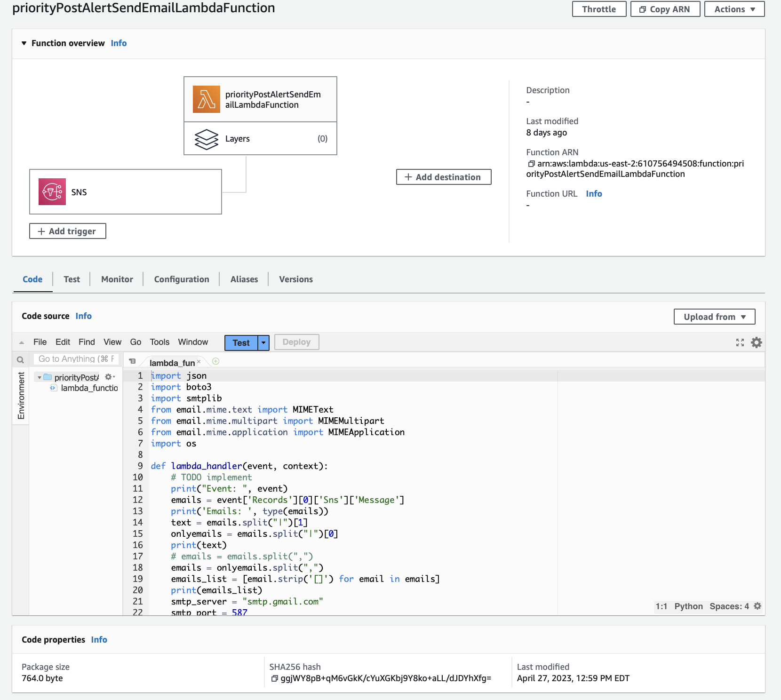This screenshot has height=700, width=781.
Task: Open the Upload from dropdown
Action: pyautogui.click(x=714, y=317)
